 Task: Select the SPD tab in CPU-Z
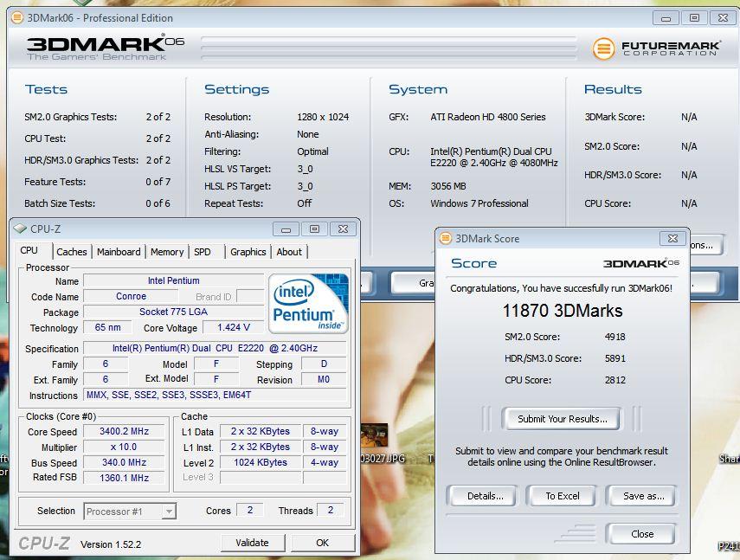point(203,252)
